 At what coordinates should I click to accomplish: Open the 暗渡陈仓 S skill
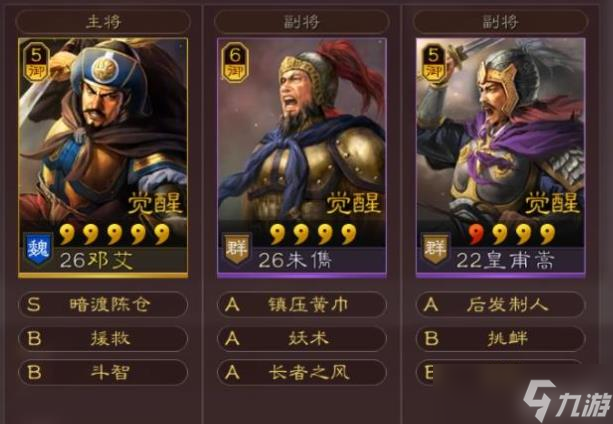[x=103, y=304]
